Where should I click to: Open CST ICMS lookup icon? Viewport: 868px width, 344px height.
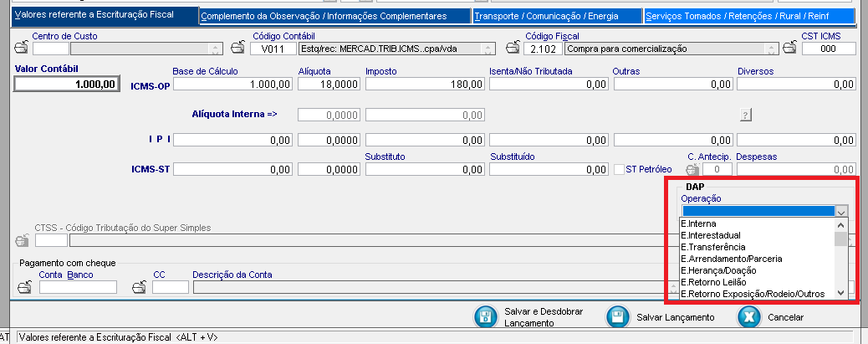(790, 49)
